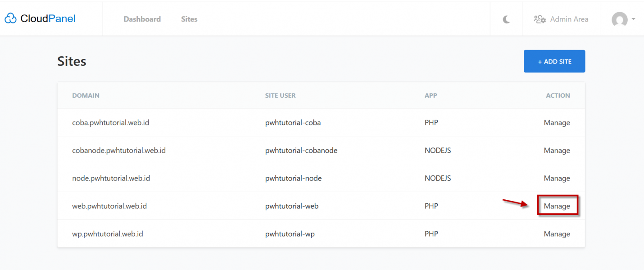644x270 pixels.
Task: Select domain node.pwhtutorial.web.id
Action: pos(111,178)
